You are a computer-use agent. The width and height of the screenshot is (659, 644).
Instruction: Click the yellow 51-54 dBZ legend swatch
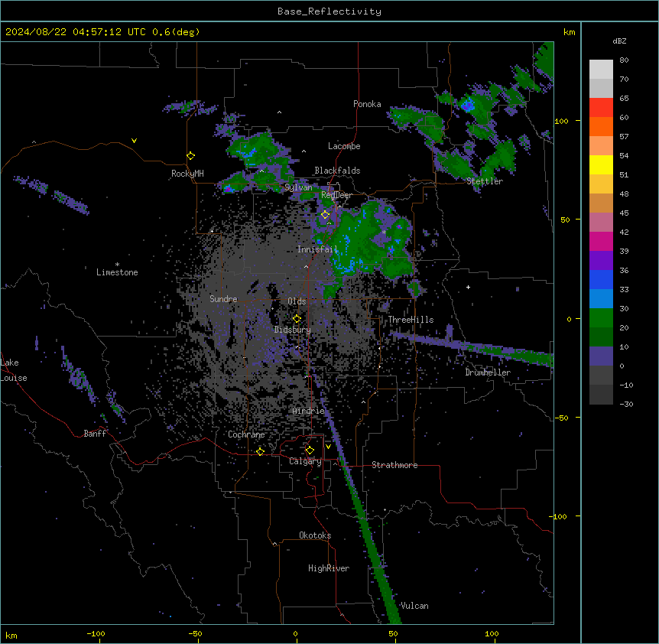(601, 164)
